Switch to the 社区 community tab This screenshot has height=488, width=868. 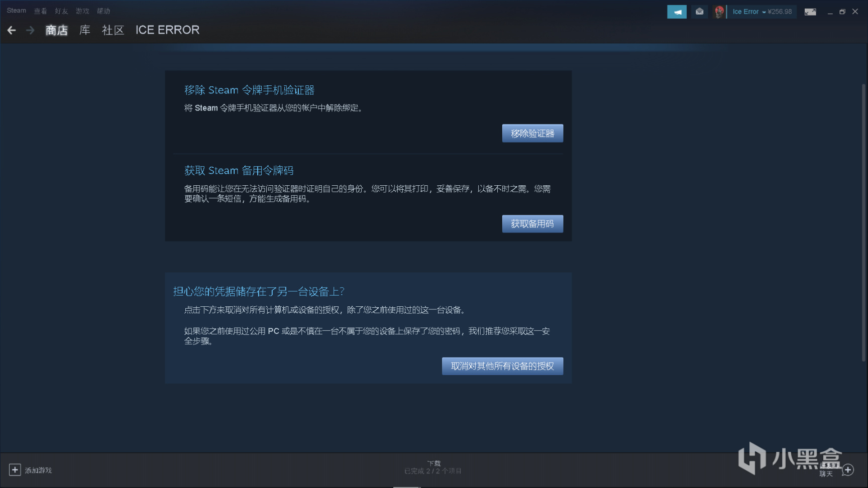pos(113,30)
